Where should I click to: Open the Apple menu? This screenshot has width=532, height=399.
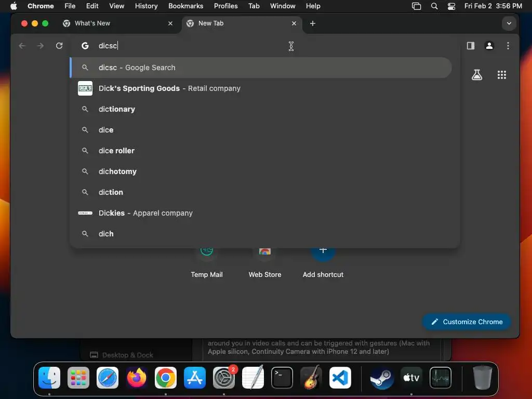(x=14, y=6)
